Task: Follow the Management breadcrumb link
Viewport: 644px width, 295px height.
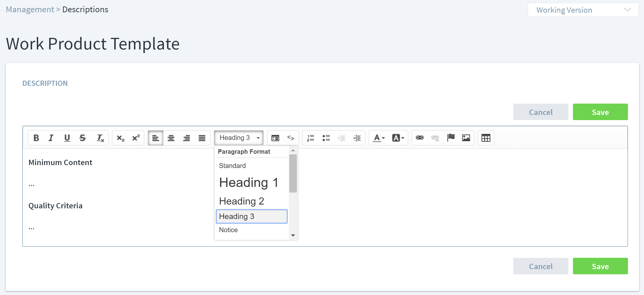Action: (x=30, y=10)
